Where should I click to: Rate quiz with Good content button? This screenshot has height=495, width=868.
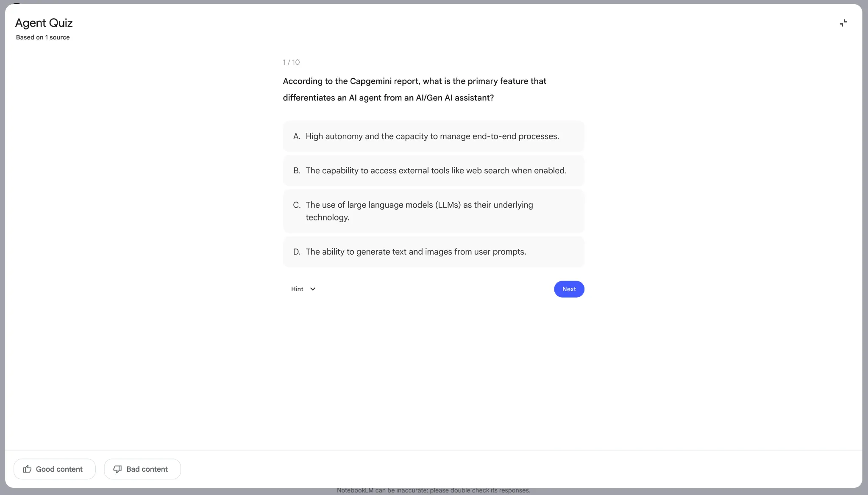tap(55, 469)
